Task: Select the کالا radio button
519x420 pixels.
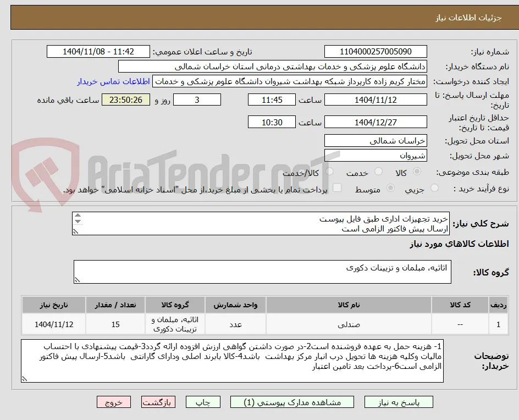Action: pyautogui.click(x=417, y=172)
